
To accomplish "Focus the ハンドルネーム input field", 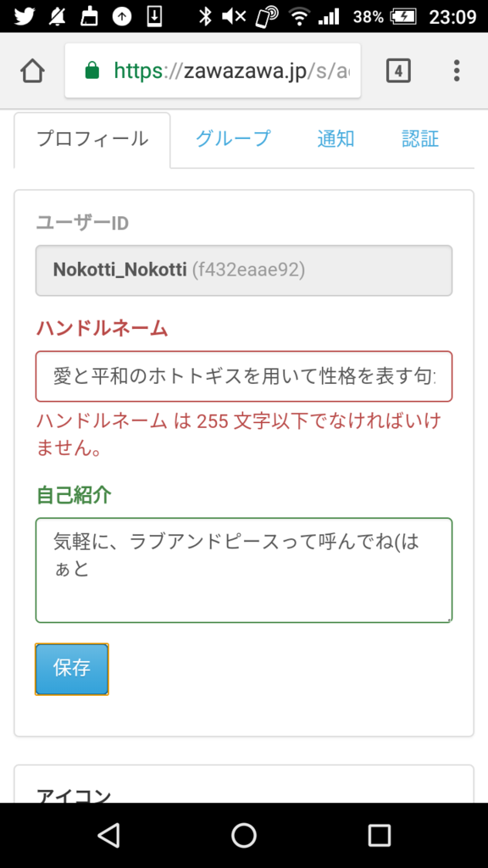I will click(x=244, y=376).
